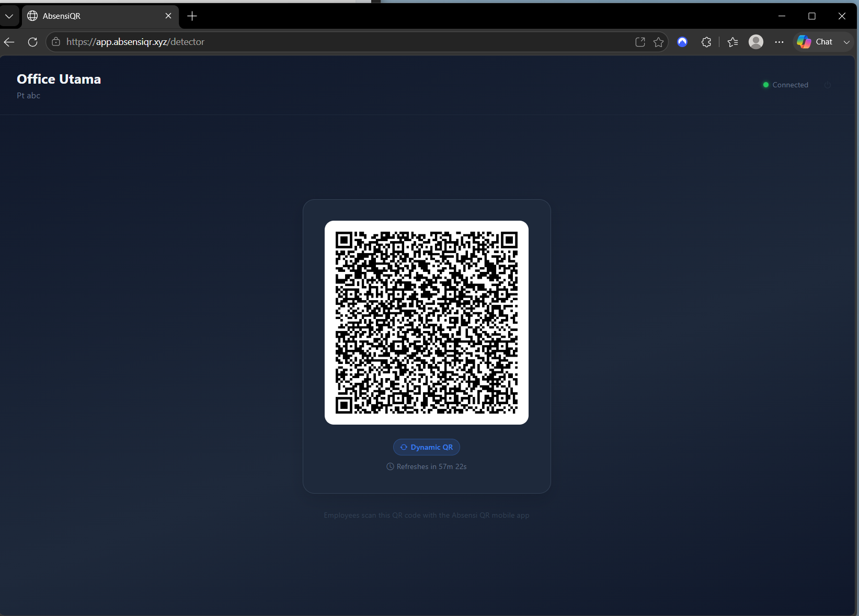The width and height of the screenshot is (859, 616).
Task: Open the Favorites list
Action: coord(733,42)
